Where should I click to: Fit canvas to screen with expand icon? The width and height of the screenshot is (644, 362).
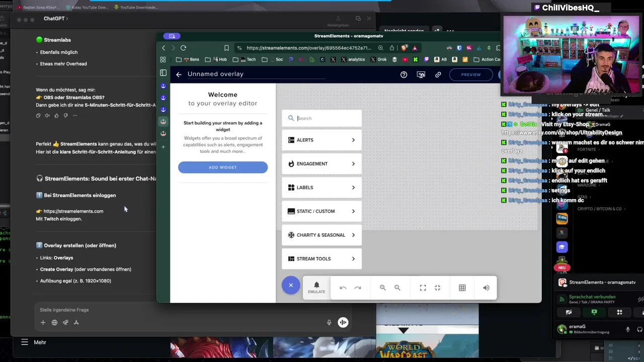[423, 288]
